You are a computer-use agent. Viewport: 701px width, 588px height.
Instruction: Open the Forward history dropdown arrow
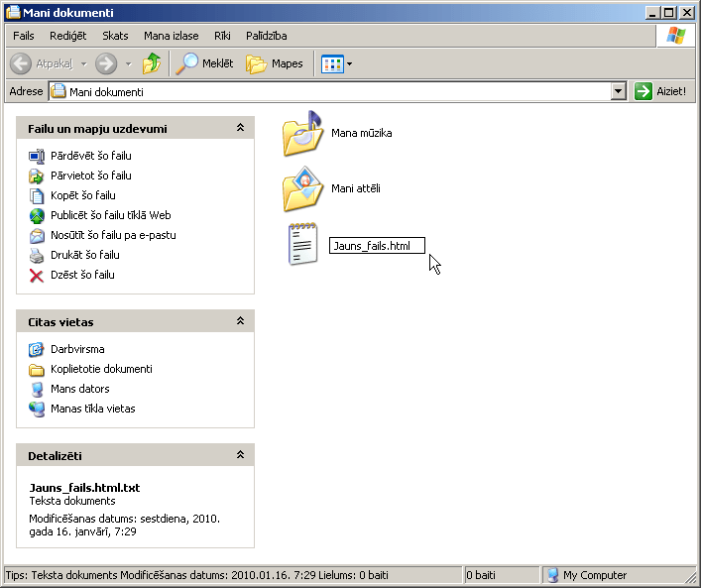point(128,63)
